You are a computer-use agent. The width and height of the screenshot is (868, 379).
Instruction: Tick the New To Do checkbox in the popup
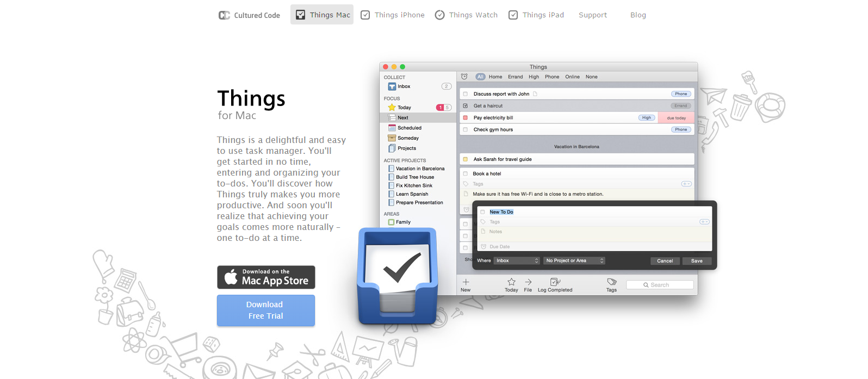click(482, 212)
